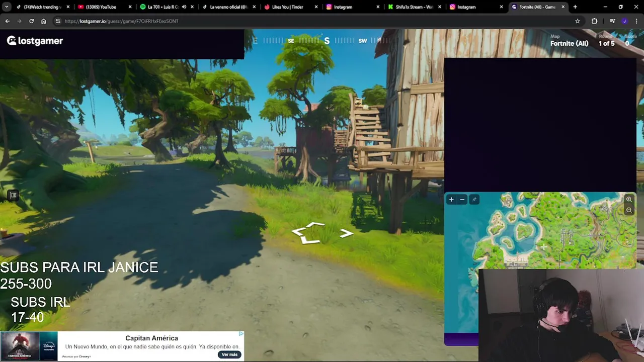This screenshot has width=644, height=362.
Task: Click the S marker on compass bar
Action: pos(327,41)
